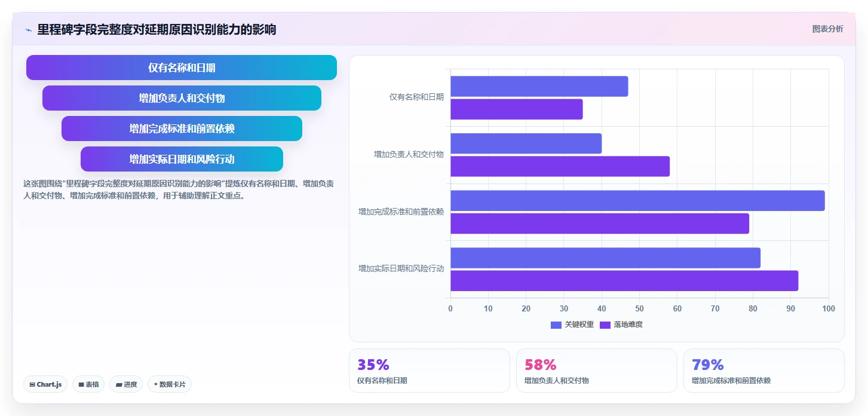Click the lightning icon beside the title
The height and width of the screenshot is (416, 868).
(28, 30)
